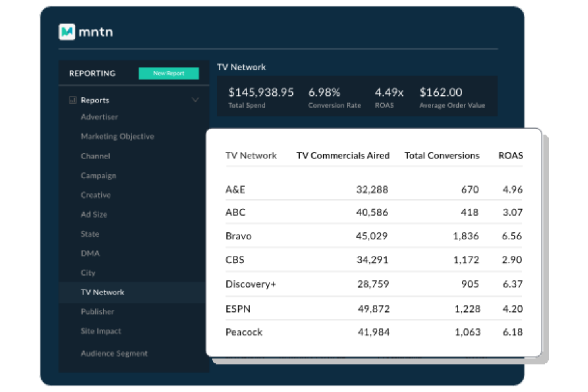This screenshot has height=392, width=588.
Task: Select the Bravo network row
Action: 374,236
